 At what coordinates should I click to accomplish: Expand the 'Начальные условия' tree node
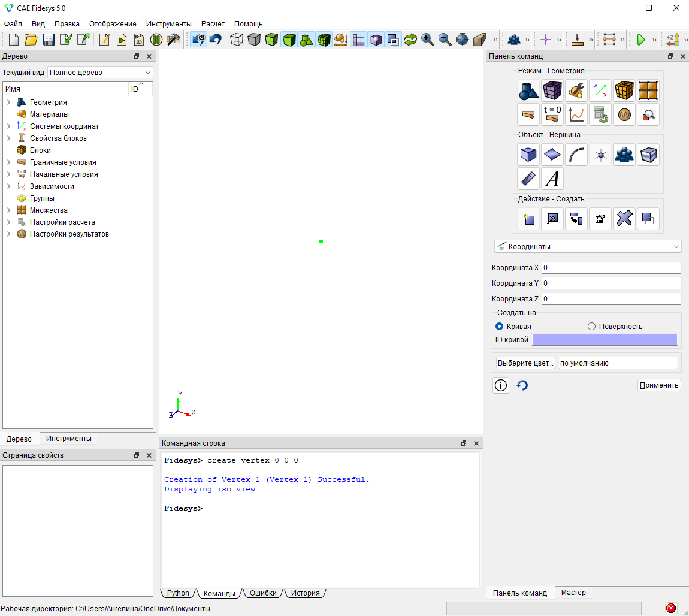click(9, 174)
